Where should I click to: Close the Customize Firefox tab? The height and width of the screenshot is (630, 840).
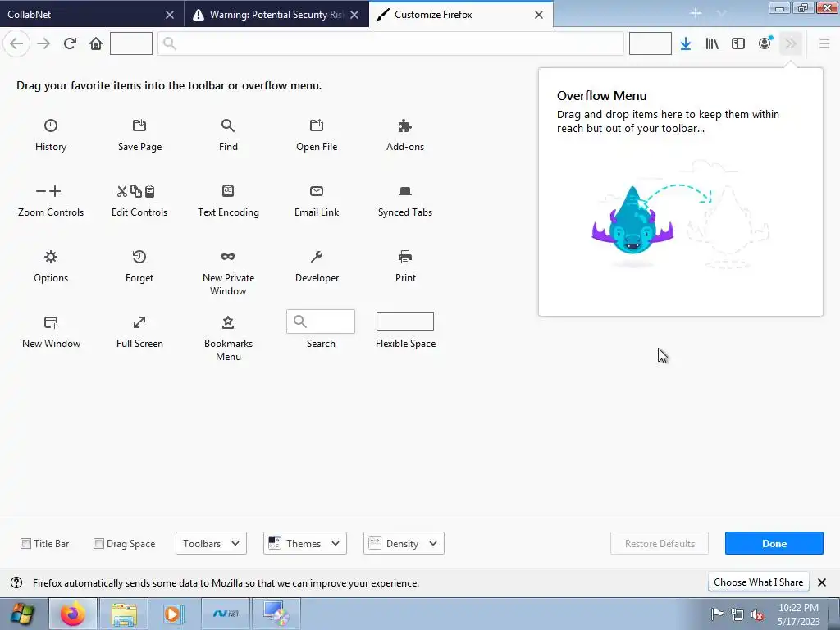pos(539,15)
